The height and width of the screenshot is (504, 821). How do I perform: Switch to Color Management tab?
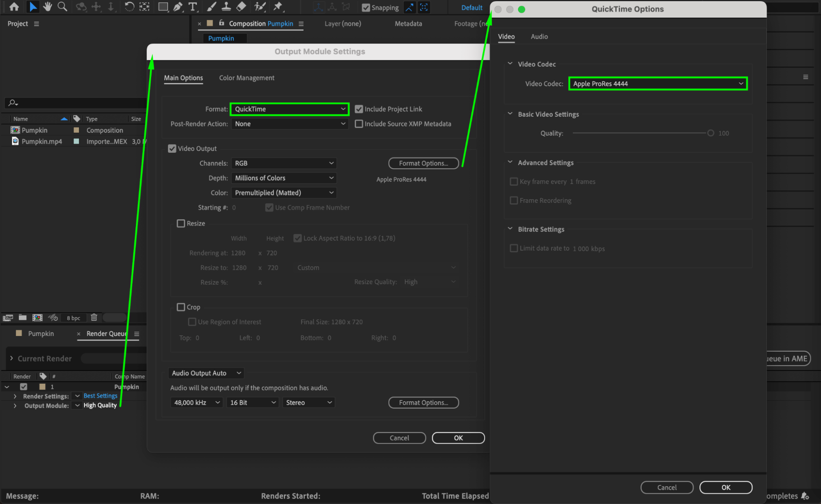(x=246, y=78)
